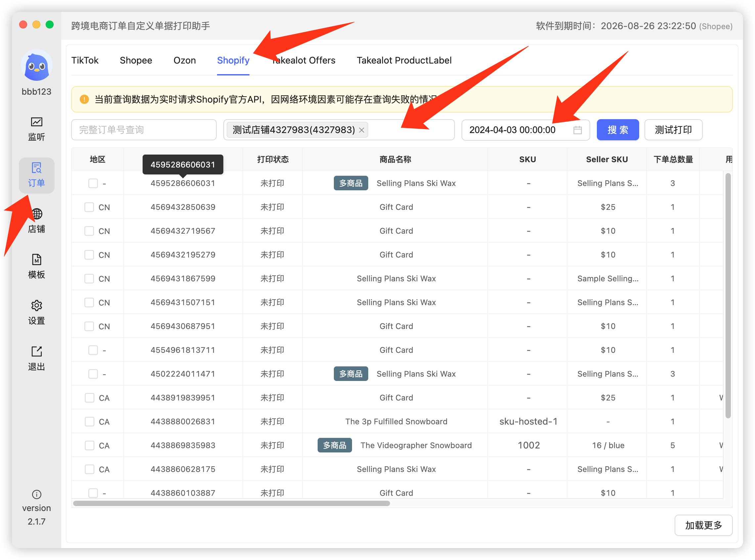This screenshot has width=755, height=560.
Task: Click the bbb123 user avatar
Action: [x=36, y=66]
